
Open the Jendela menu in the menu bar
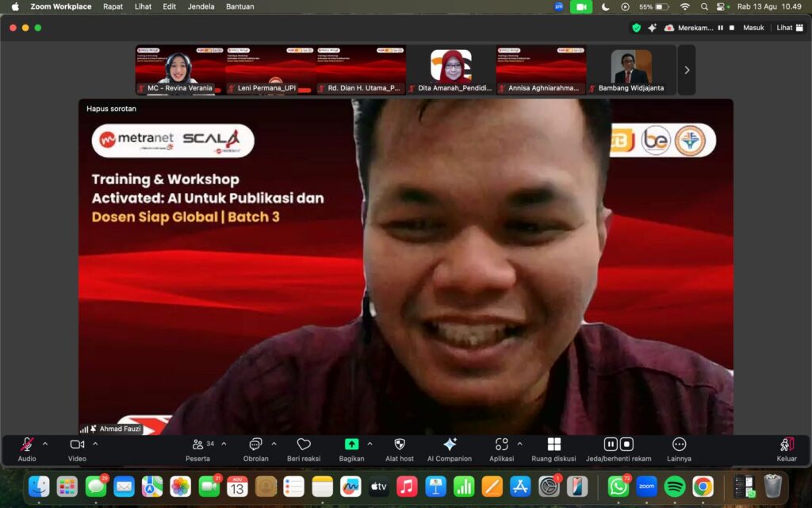click(201, 6)
